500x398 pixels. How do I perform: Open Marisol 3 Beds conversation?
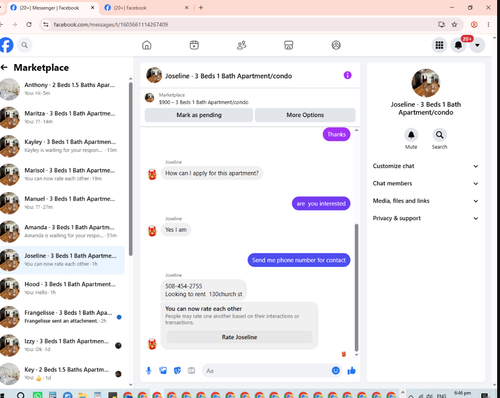[62, 174]
